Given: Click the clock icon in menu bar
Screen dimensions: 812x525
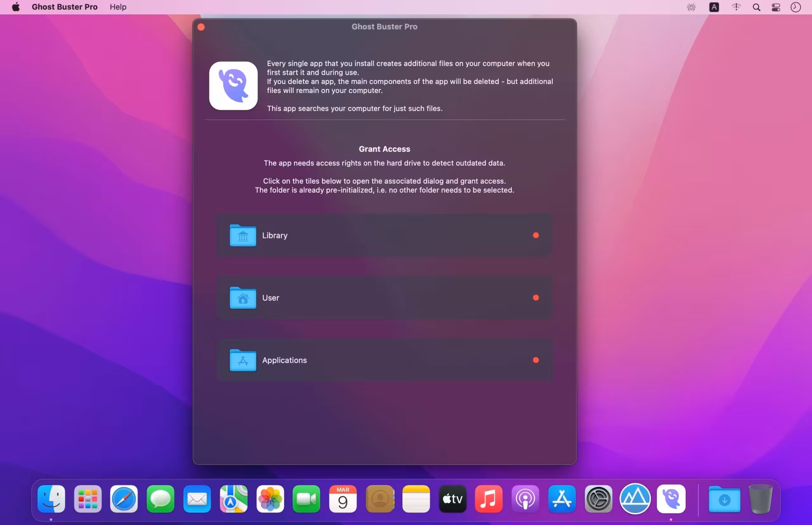Looking at the screenshot, I should (796, 7).
